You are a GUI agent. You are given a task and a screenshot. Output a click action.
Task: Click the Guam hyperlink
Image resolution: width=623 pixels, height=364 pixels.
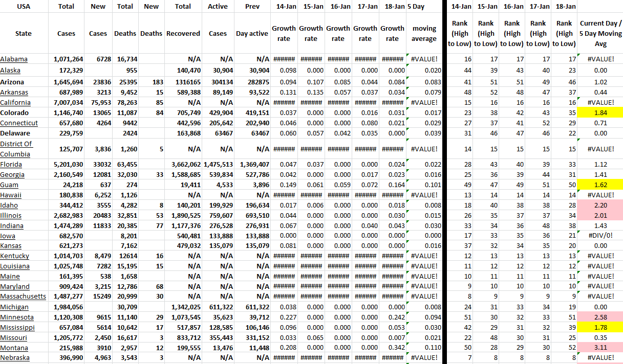(9, 185)
